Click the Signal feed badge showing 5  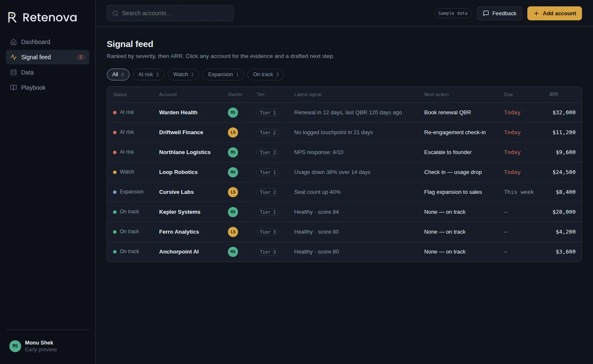pos(81,57)
